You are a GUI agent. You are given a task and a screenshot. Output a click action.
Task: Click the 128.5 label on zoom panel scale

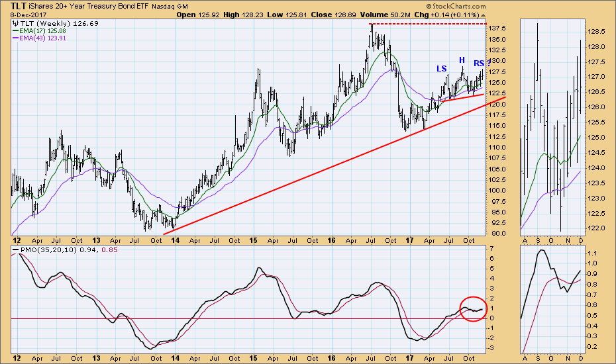[x=597, y=31]
